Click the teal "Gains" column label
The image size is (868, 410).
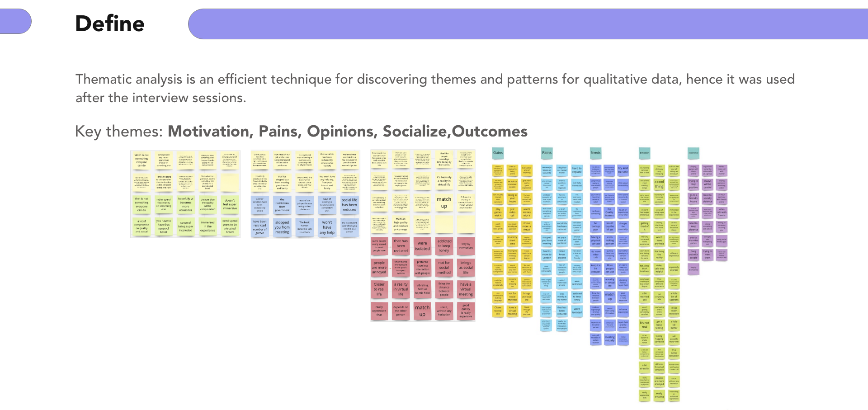coord(498,153)
